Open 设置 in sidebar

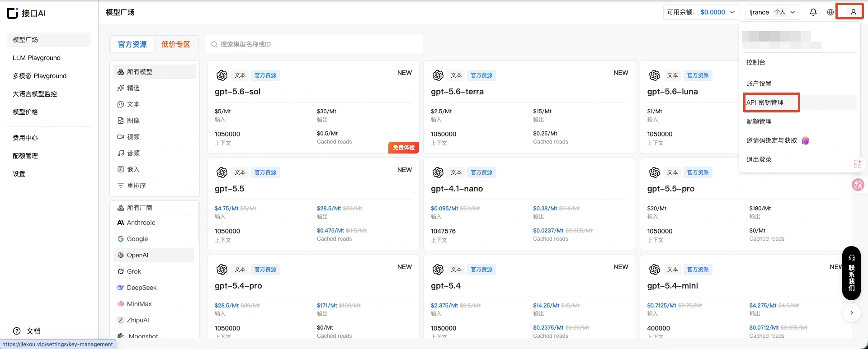tap(49, 174)
